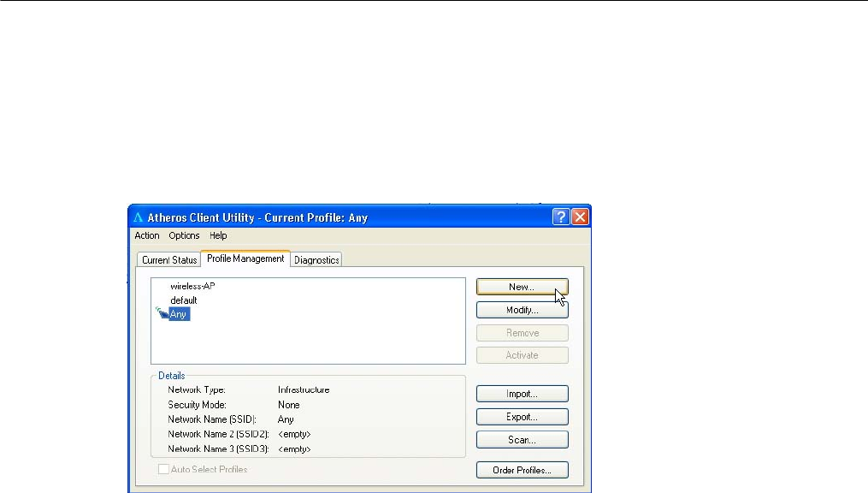Click the Security Mode value None
Screen dimensions: 868x493
(x=288, y=405)
